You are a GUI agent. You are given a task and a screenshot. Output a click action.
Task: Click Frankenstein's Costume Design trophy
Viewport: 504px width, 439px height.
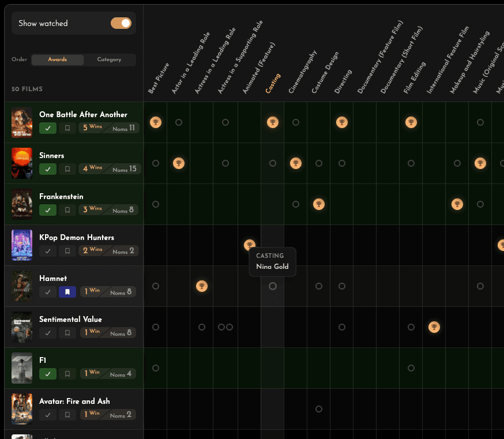[319, 204]
